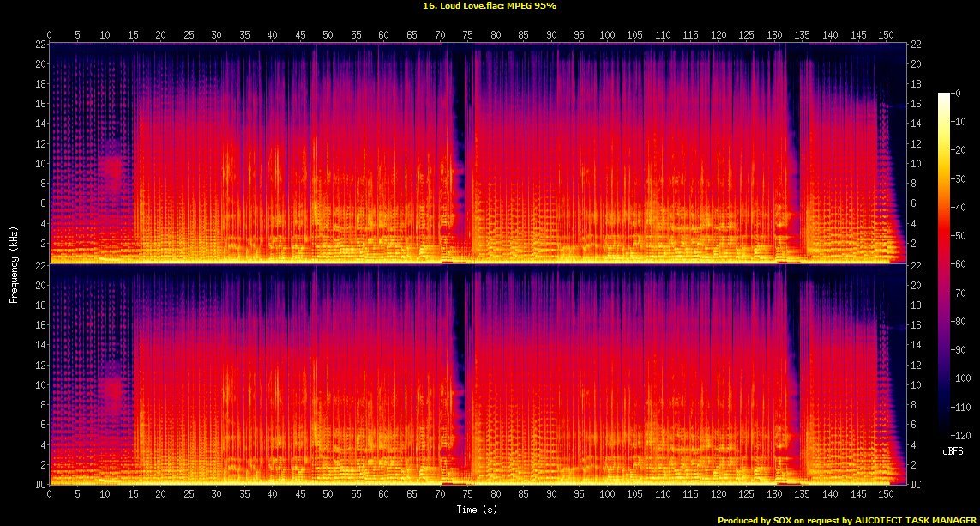Click the "-30" color scale label

pyautogui.click(x=959, y=178)
